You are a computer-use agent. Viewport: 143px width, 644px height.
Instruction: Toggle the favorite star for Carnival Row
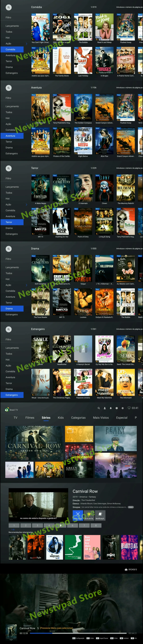point(89,515)
